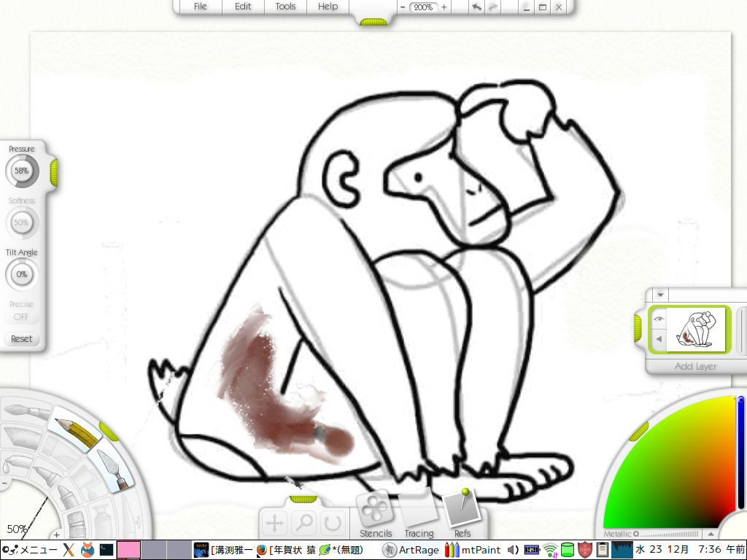Open the Edit menu
Screen dimensions: 747x560
tap(242, 7)
